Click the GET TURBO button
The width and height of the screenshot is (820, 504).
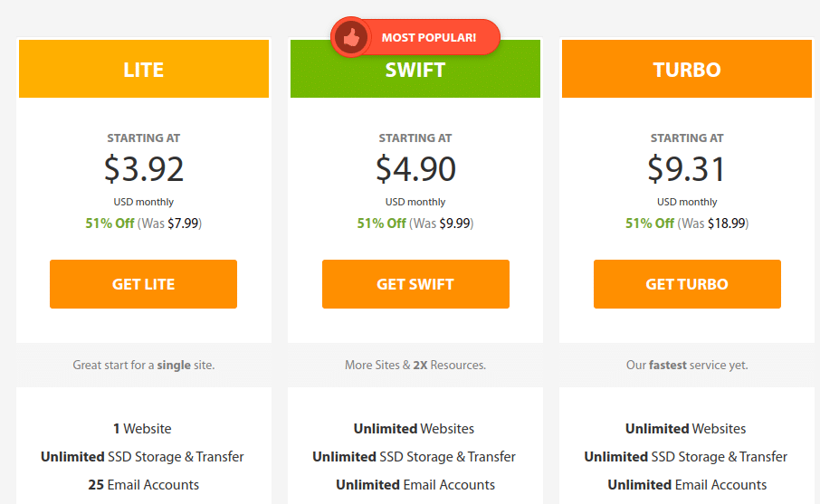pos(687,284)
